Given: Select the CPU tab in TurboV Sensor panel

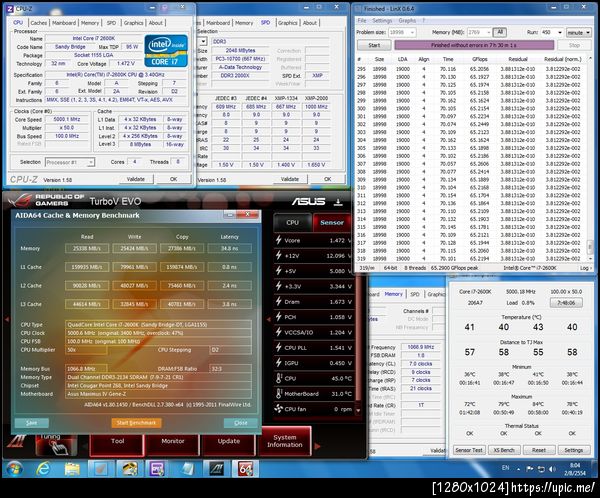Looking at the screenshot, I should pos(293,222).
